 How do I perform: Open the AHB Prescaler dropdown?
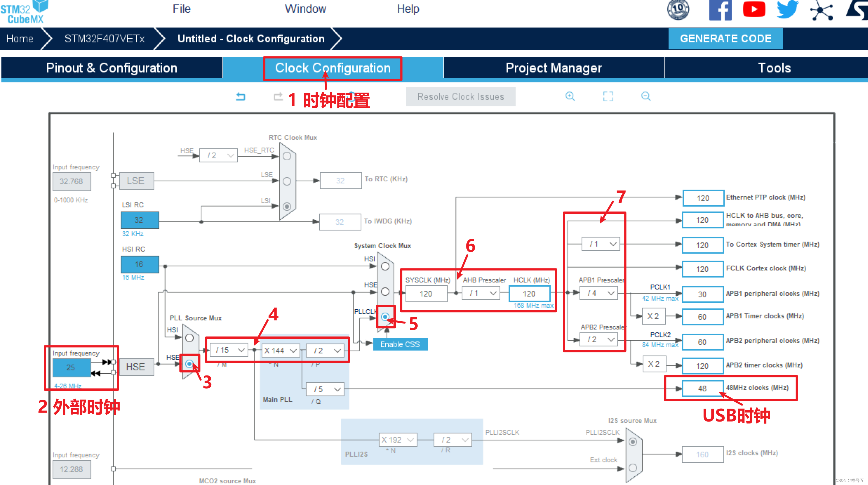point(481,293)
